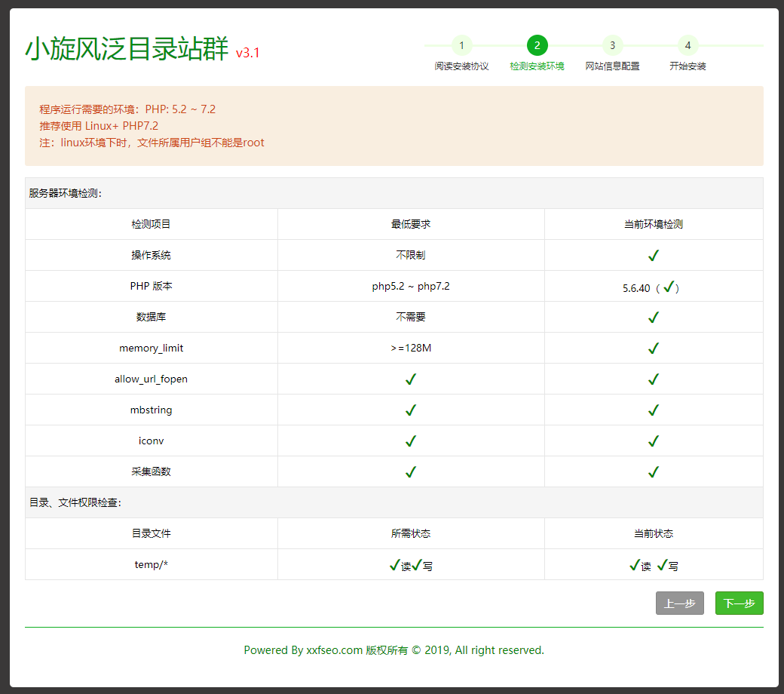Click the 采集函数 status checkmark

tap(653, 471)
